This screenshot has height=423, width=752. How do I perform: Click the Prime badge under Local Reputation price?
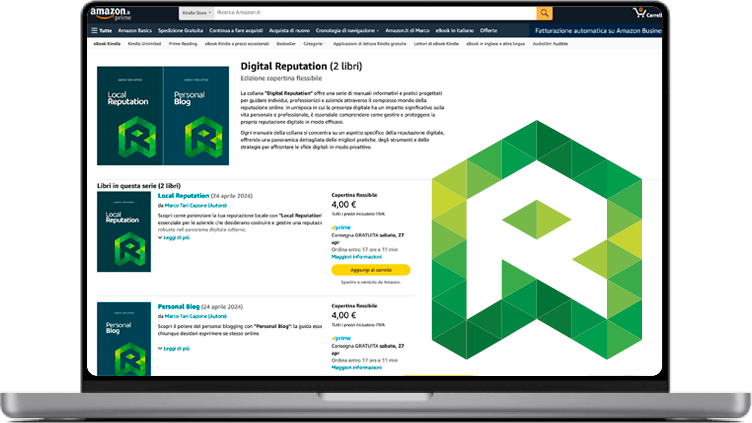click(x=342, y=227)
